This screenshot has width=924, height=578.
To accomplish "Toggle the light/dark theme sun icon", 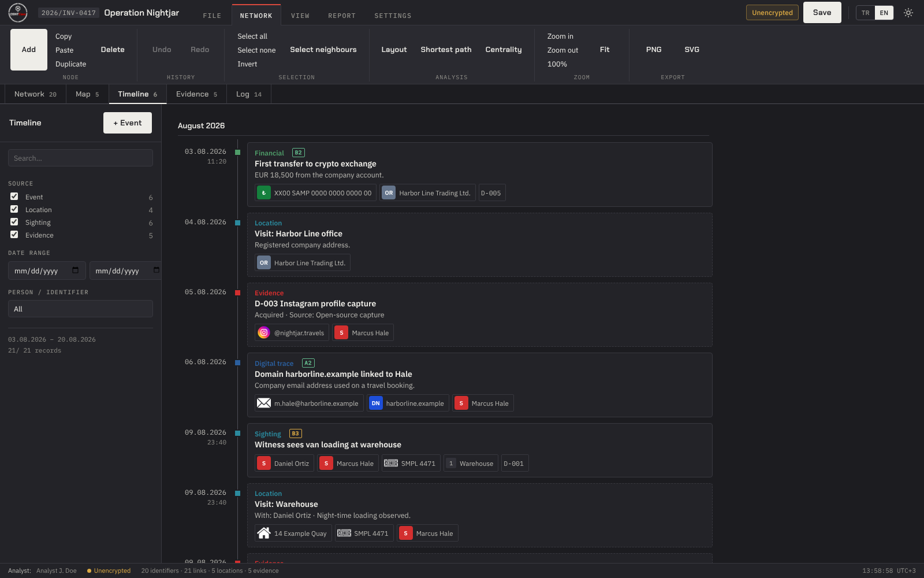I will pos(908,13).
